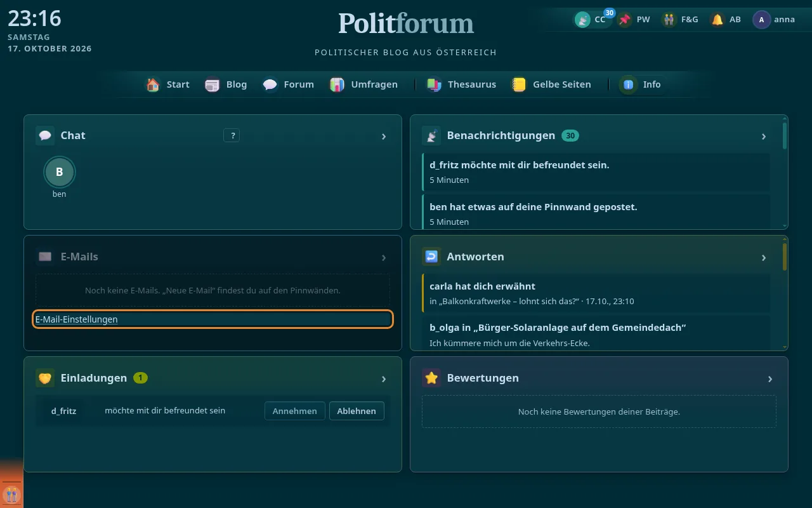The height and width of the screenshot is (508, 812).
Task: Select the Umfragen menu item
Action: click(x=364, y=84)
